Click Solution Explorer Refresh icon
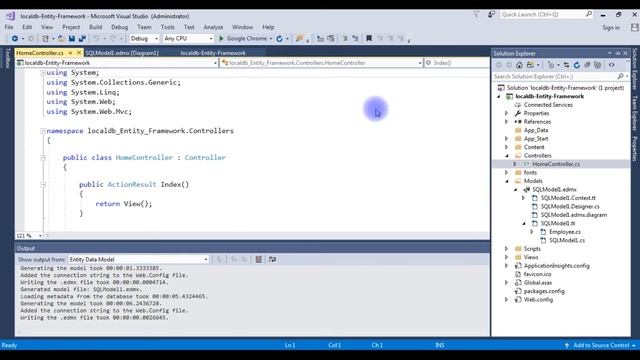The image size is (640, 360). point(577,65)
